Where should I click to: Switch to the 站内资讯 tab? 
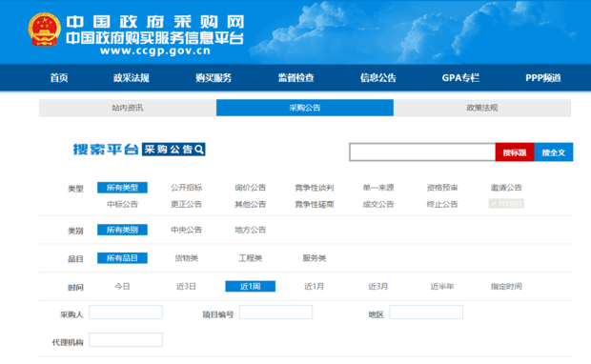(128, 108)
